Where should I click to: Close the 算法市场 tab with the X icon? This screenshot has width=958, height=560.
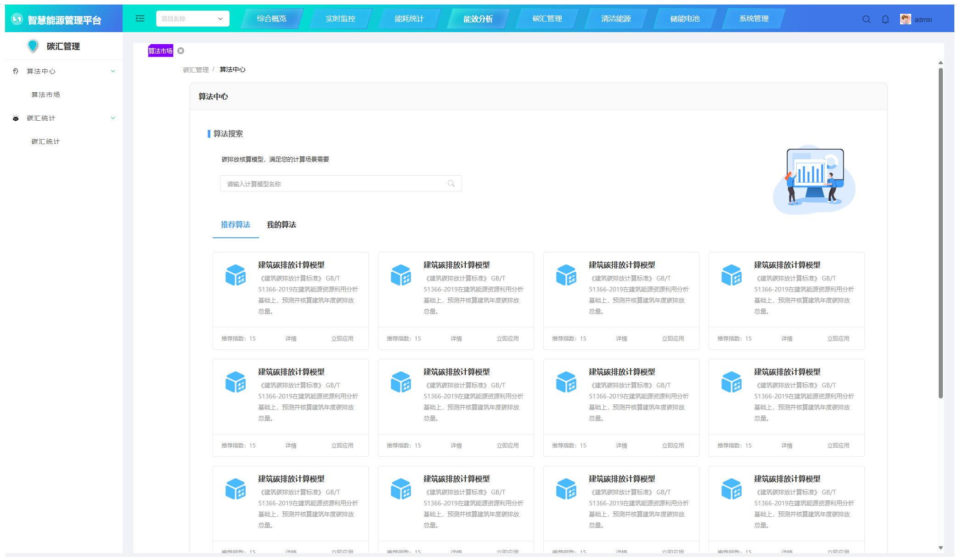pos(181,51)
